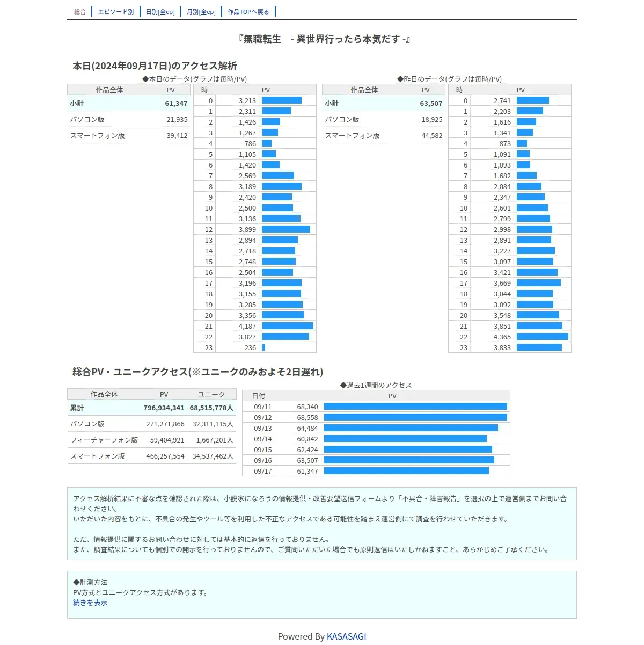Click the ◆過去1週間のアクセス caption
This screenshot has height=645, width=644.
[x=376, y=385]
